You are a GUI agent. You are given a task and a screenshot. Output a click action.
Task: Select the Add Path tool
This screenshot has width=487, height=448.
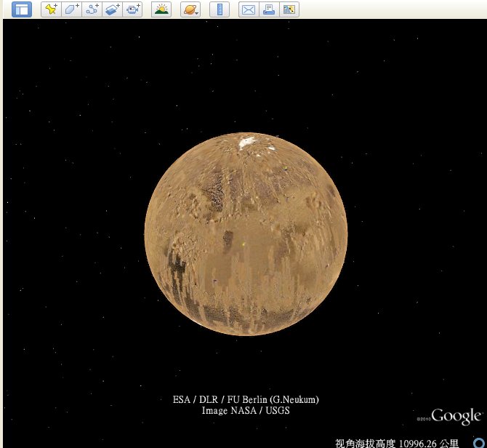[91, 9]
